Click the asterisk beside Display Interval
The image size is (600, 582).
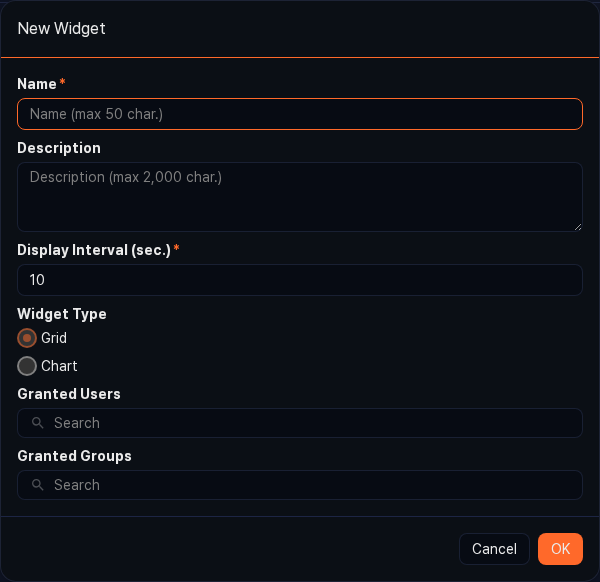177,249
